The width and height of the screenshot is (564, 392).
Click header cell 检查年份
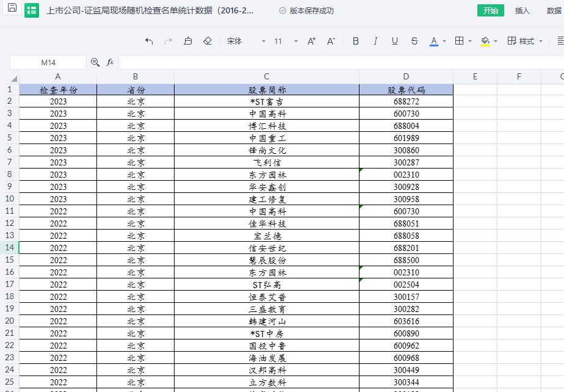(58, 90)
